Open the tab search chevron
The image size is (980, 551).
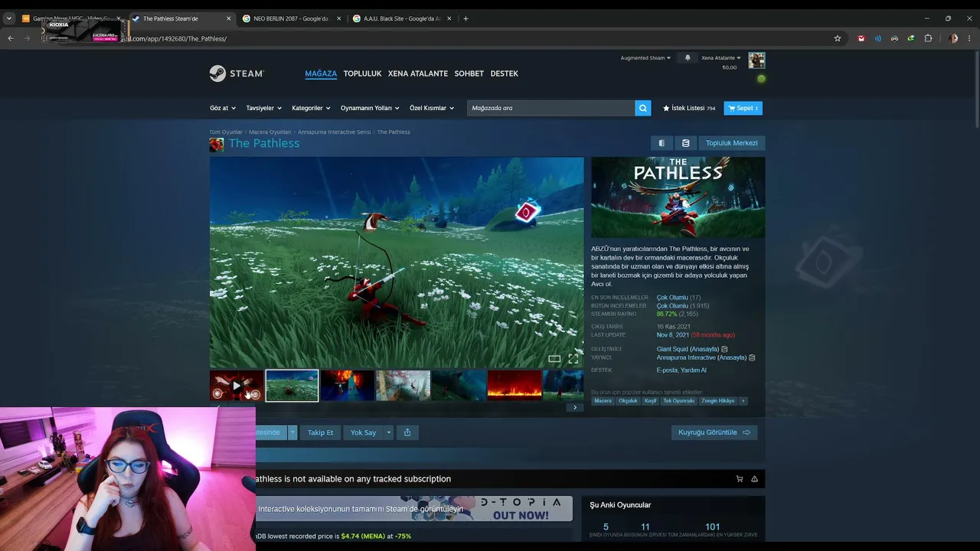(9, 18)
